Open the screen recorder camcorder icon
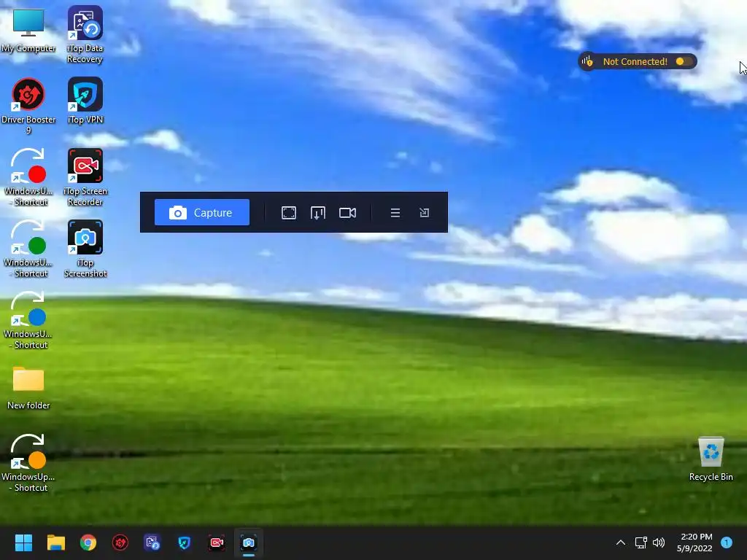This screenshot has height=560, width=747. [347, 213]
